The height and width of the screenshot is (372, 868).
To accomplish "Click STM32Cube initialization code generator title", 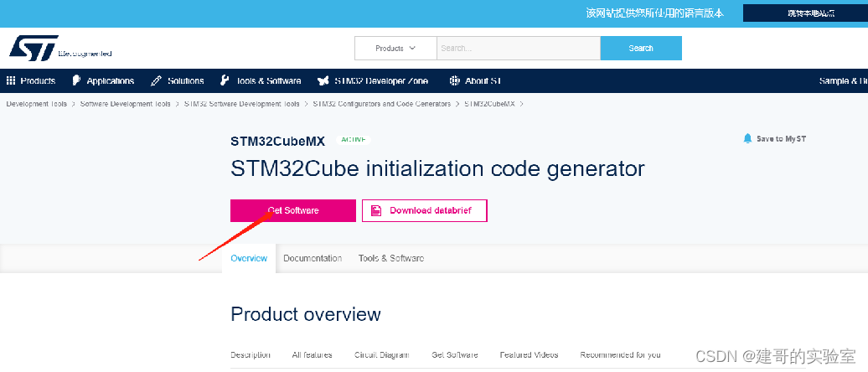I will (437, 169).
